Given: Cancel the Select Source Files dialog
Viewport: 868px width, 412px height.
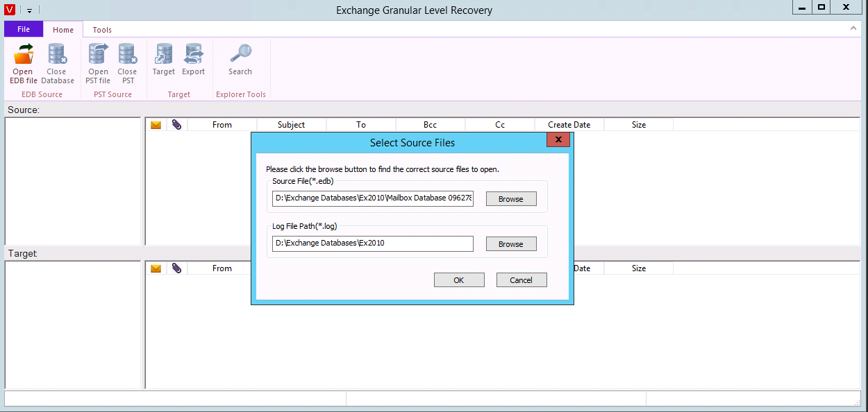Looking at the screenshot, I should tap(521, 280).
